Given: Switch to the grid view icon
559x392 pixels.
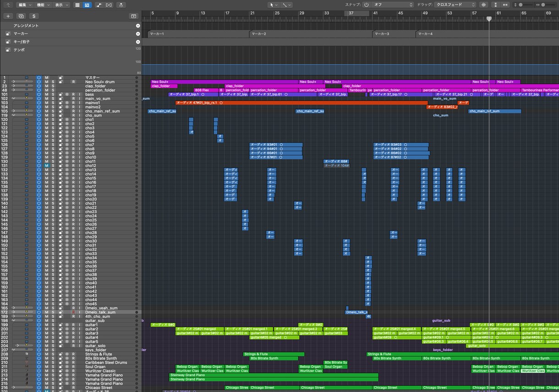Looking at the screenshot, I should [77, 5].
